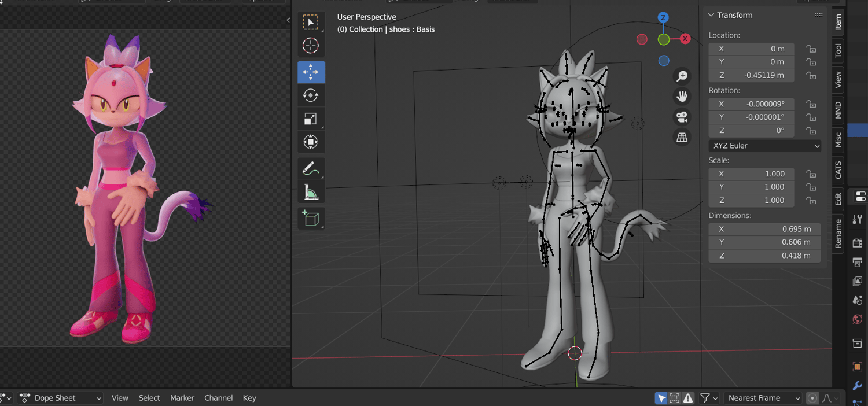The image size is (868, 406).
Task: Select the Select Box tool
Action: click(311, 23)
